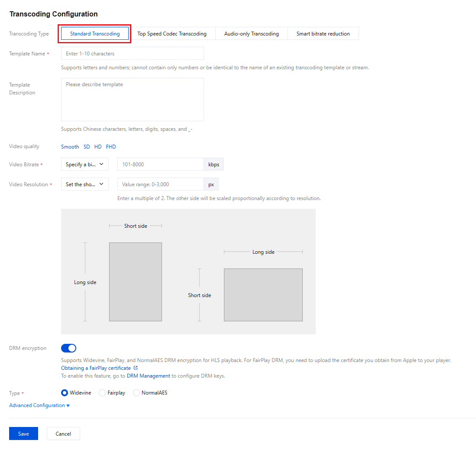Choose the HD video quality preset
This screenshot has height=456, width=476.
tap(98, 147)
